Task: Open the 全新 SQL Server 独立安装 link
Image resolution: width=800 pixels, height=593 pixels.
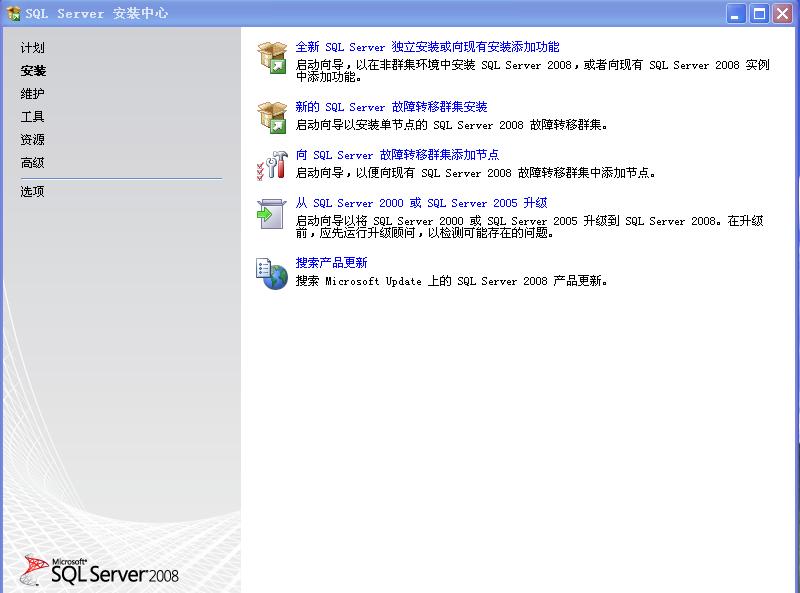Action: pos(430,46)
